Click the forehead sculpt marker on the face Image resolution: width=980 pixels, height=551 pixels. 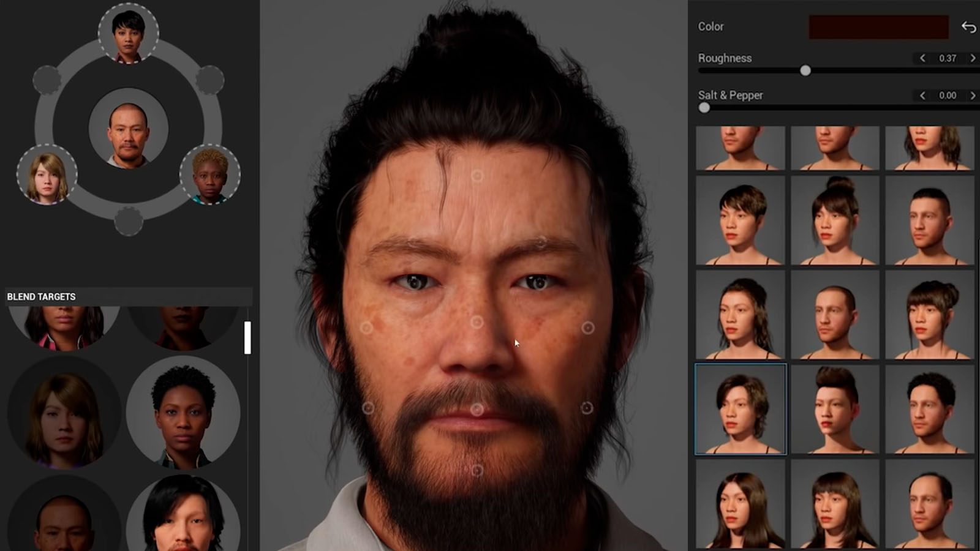click(x=477, y=176)
